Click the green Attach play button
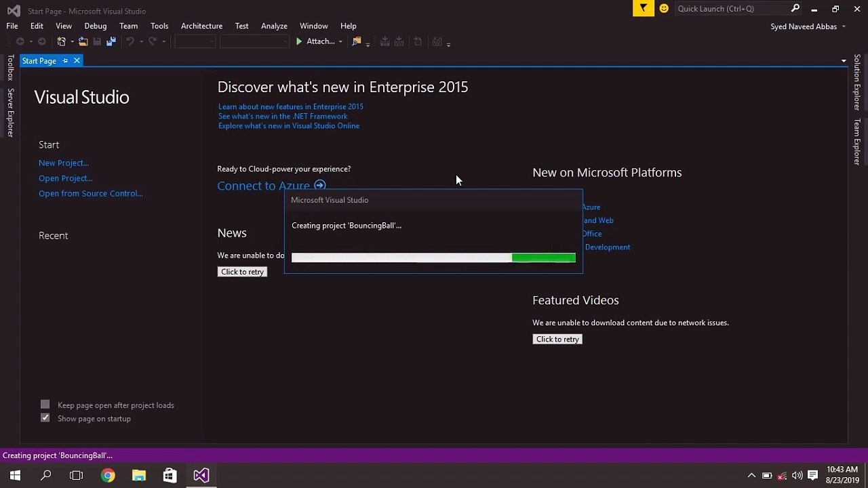 299,42
